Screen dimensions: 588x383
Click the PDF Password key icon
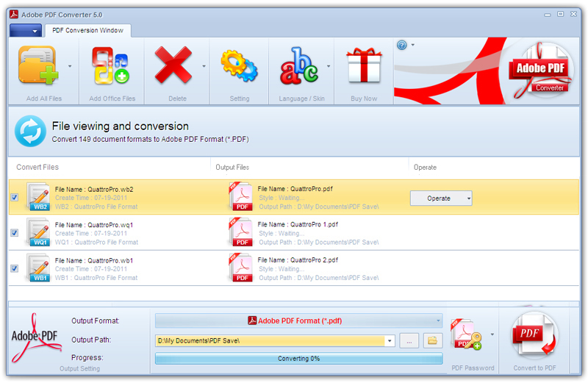tap(466, 334)
